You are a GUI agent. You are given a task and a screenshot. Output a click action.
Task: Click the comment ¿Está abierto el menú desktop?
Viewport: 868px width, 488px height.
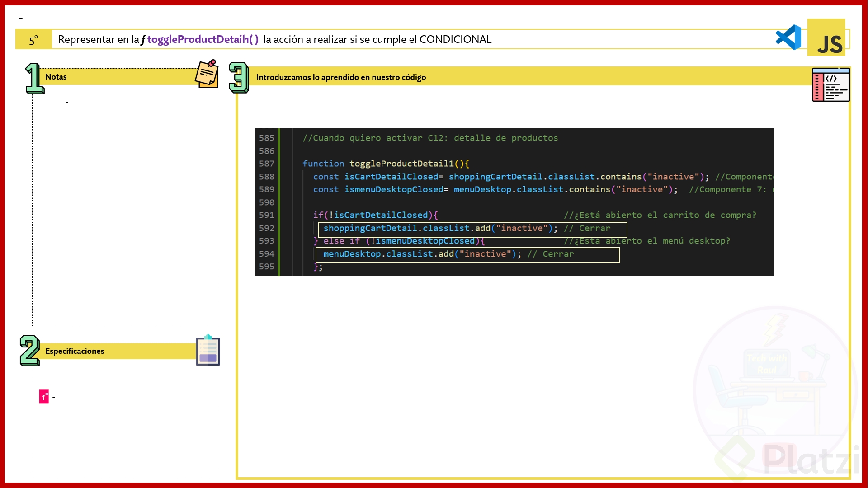coord(647,241)
